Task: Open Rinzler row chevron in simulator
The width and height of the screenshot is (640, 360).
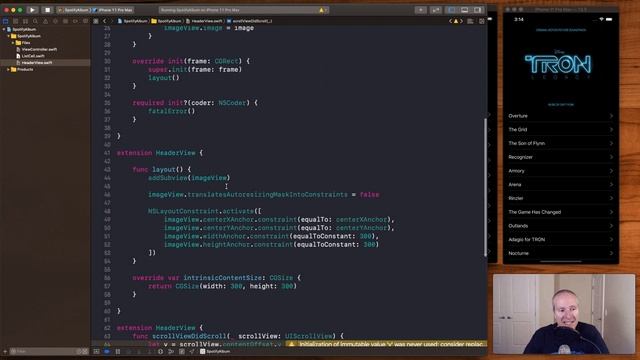Action: point(611,198)
